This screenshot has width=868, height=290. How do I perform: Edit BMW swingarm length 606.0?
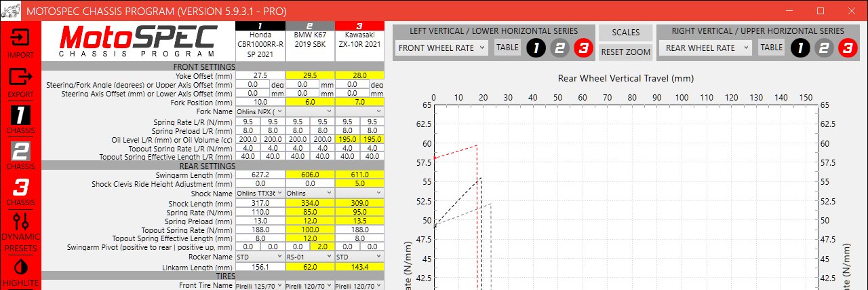click(310, 175)
